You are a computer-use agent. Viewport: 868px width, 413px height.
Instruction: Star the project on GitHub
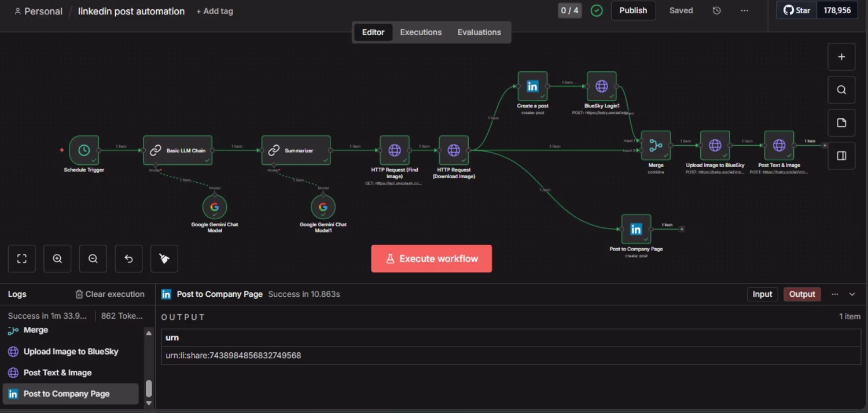[x=797, y=10]
